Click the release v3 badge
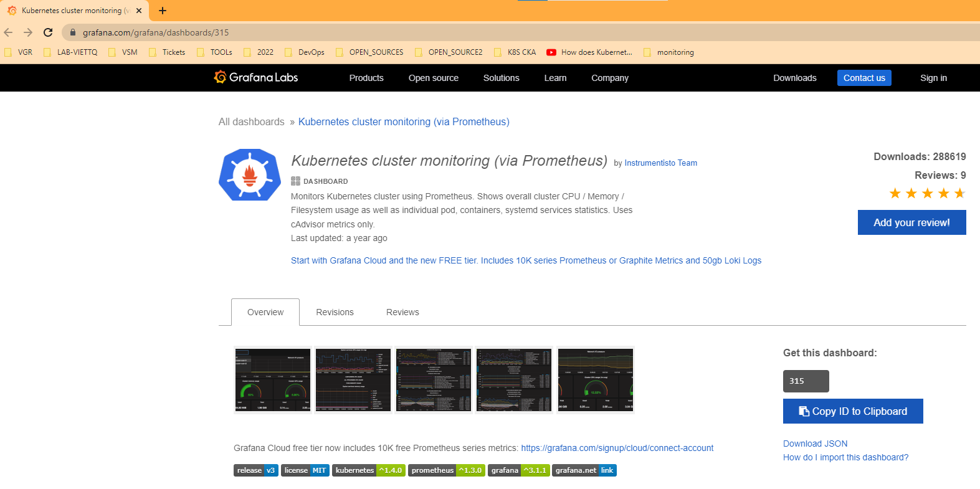The height and width of the screenshot is (489, 980). coord(256,470)
